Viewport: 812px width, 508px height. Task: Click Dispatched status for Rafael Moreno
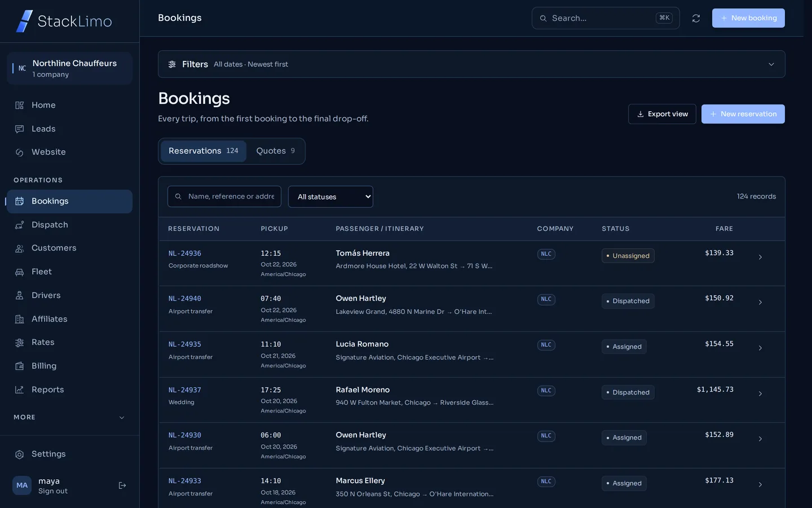628,392
